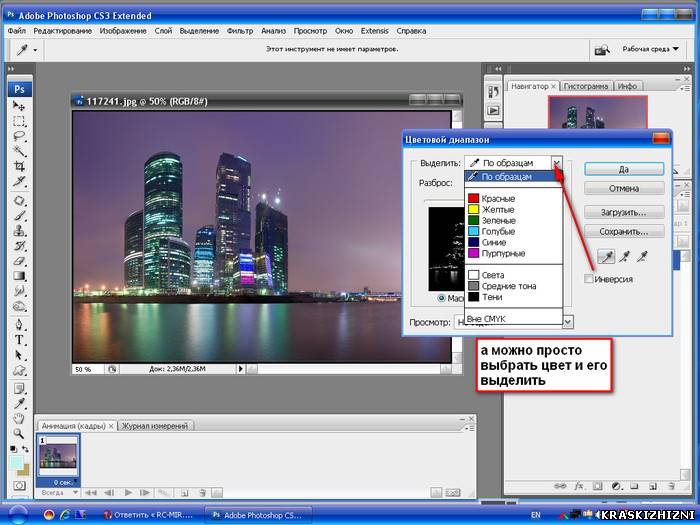The height and width of the screenshot is (525, 700).
Task: Select the Eraser tool
Action: [19, 262]
